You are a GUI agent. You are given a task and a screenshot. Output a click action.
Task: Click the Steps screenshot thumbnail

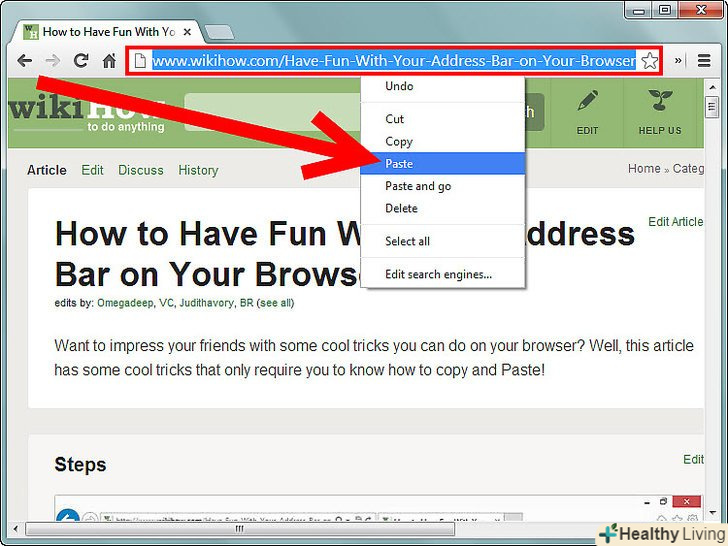pos(379,508)
